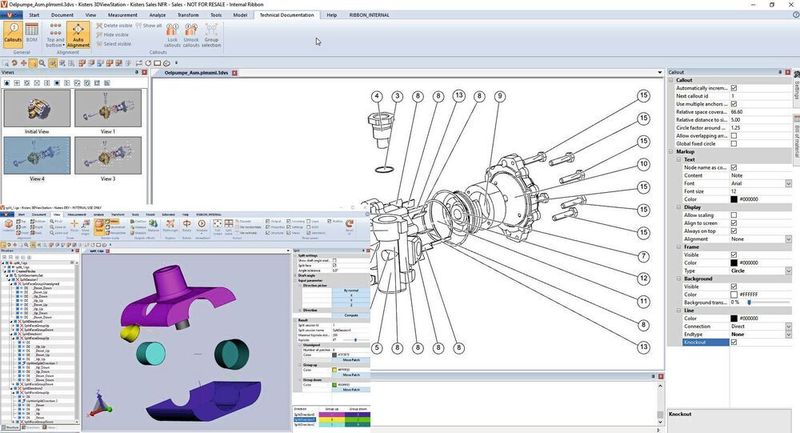Toggle Frame Visible checkbox
The image size is (800, 433).
pyautogui.click(x=734, y=254)
